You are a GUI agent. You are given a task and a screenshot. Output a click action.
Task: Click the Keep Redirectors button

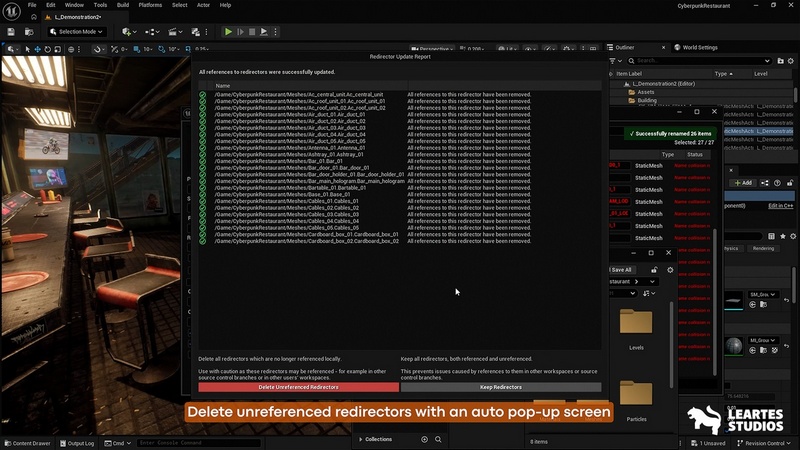pyautogui.click(x=500, y=387)
